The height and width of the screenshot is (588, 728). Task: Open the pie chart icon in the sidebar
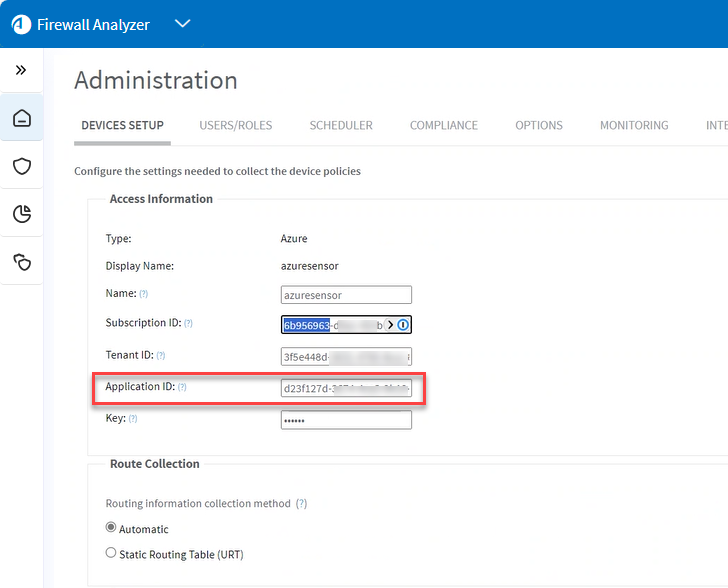[x=21, y=214]
